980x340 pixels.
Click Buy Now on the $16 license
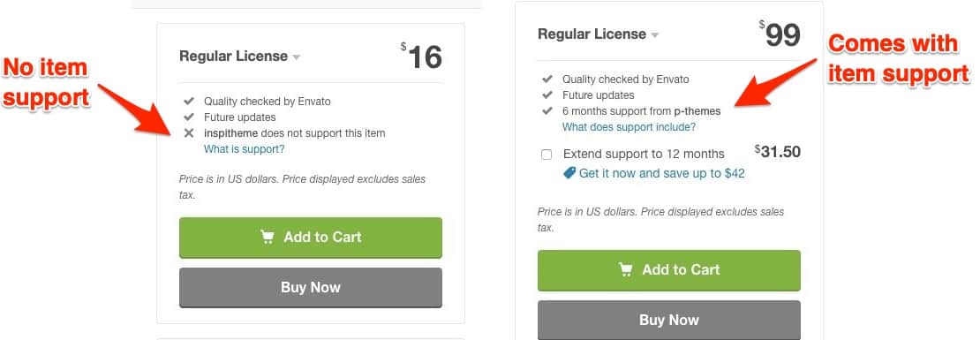(311, 288)
